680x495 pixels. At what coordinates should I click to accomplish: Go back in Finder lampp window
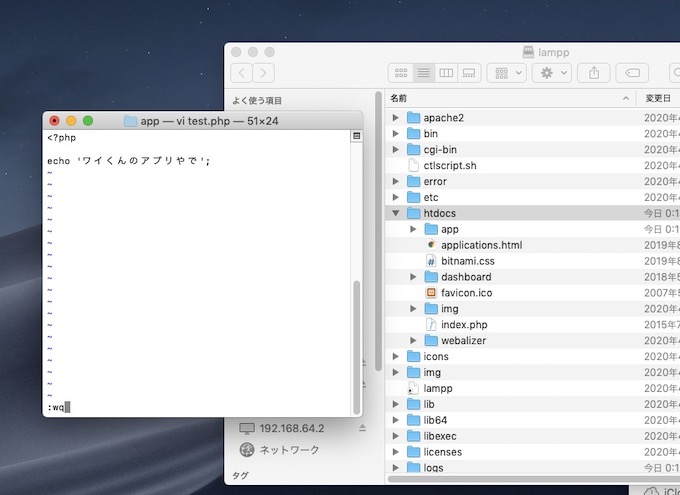click(x=242, y=72)
